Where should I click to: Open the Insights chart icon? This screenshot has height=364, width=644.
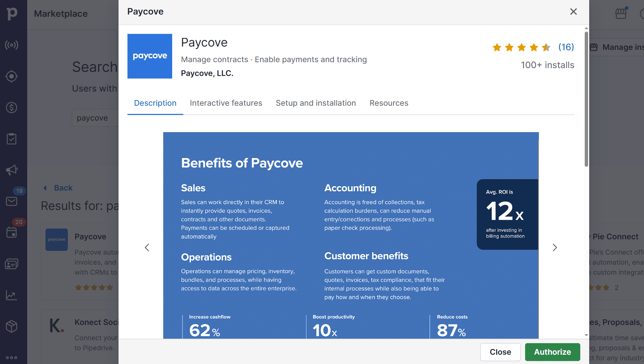(12, 295)
